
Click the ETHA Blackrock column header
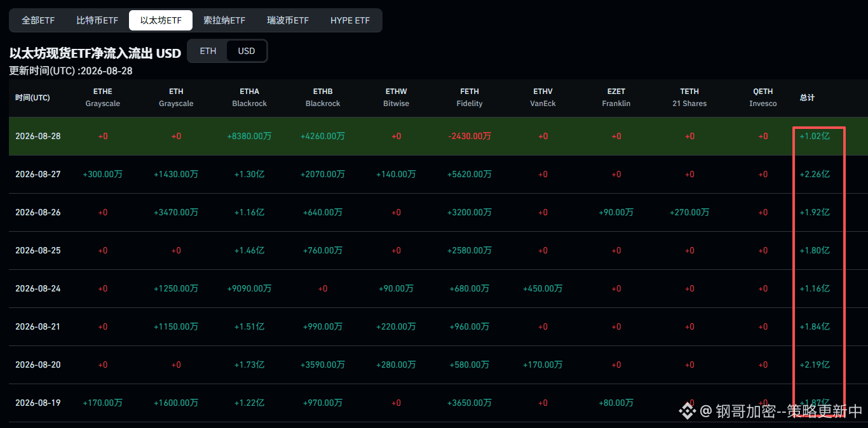coord(250,97)
